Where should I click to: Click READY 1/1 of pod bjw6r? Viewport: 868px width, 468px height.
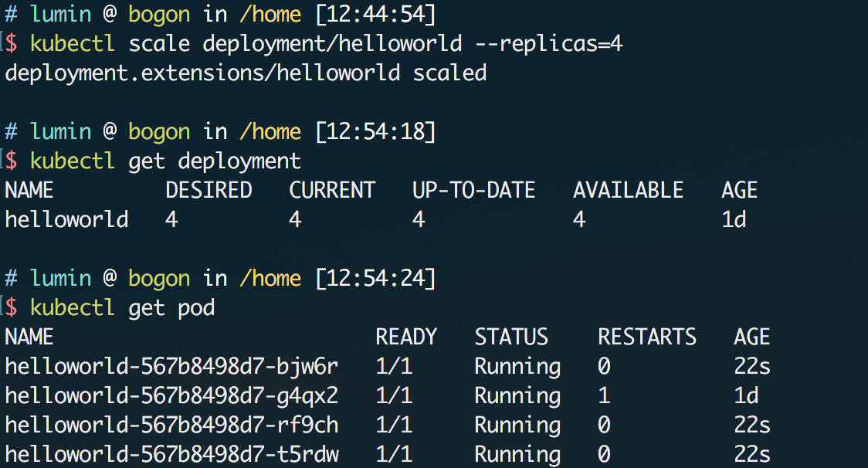[x=394, y=366]
